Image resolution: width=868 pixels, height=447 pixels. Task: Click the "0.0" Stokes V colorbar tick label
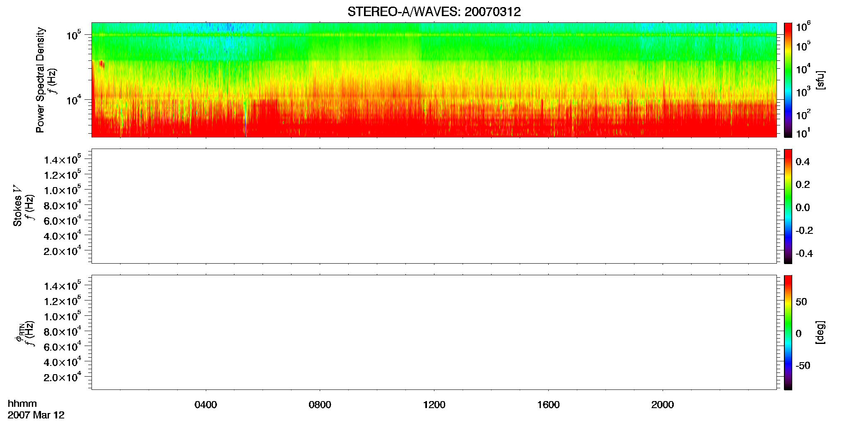803,207
